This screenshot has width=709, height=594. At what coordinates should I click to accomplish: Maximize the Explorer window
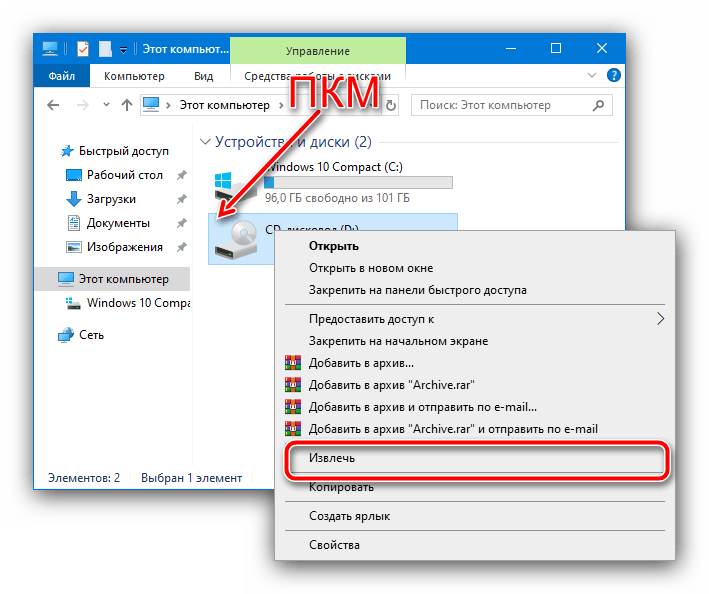coord(556,48)
